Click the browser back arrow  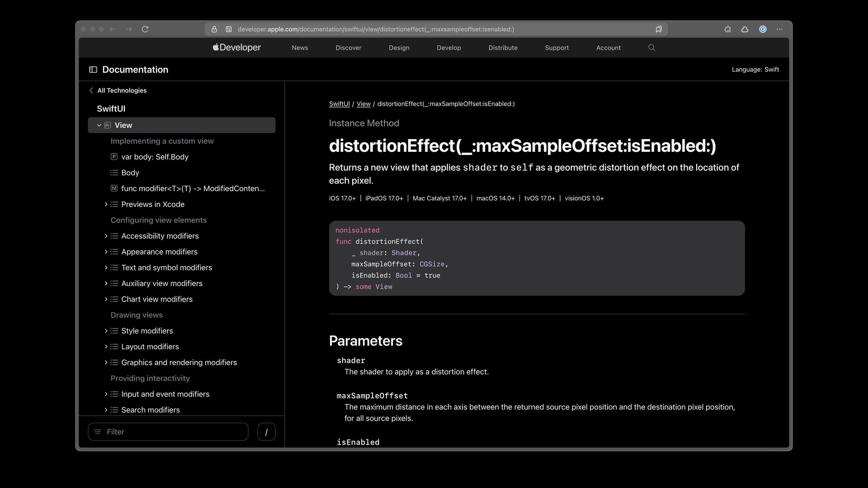(113, 29)
